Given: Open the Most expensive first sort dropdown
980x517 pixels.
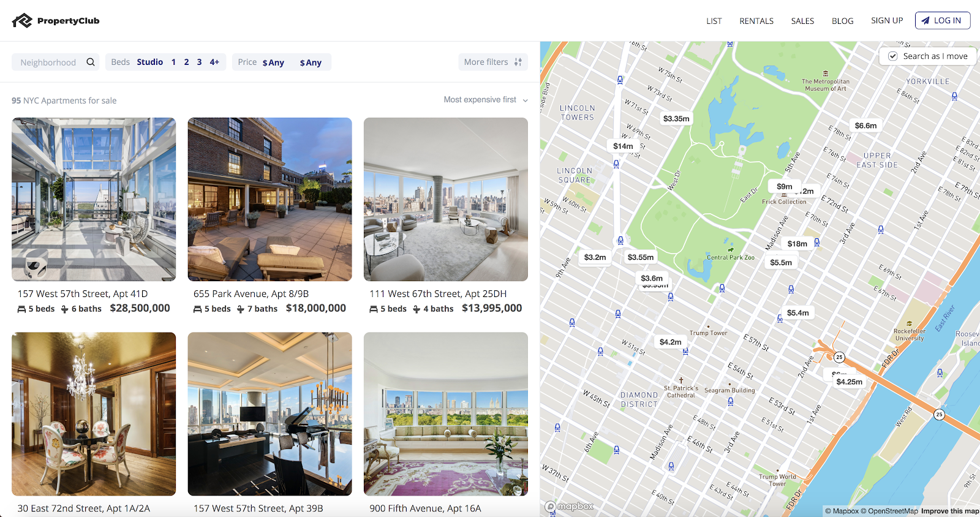Looking at the screenshot, I should point(486,100).
